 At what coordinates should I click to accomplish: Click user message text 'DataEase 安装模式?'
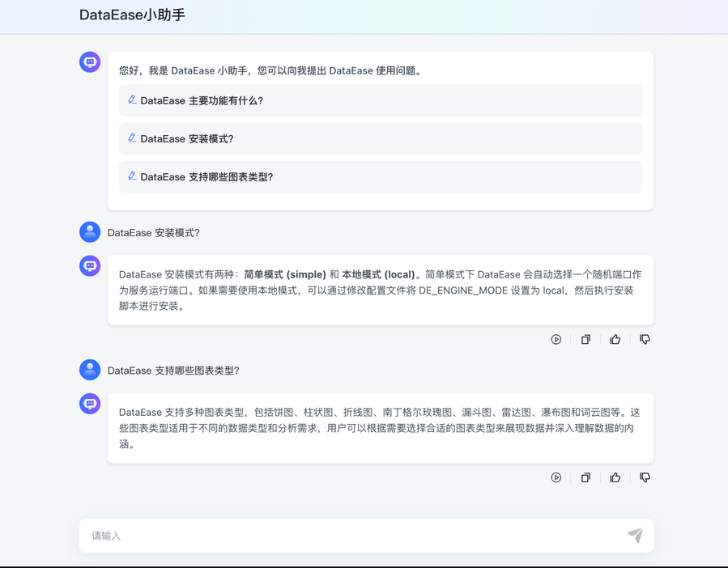pyautogui.click(x=154, y=233)
